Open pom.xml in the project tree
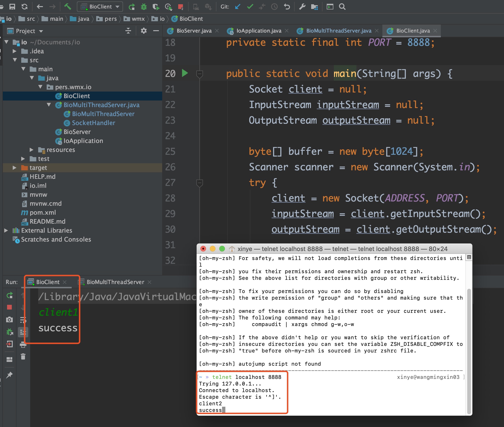This screenshot has height=427, width=504. 43,213
